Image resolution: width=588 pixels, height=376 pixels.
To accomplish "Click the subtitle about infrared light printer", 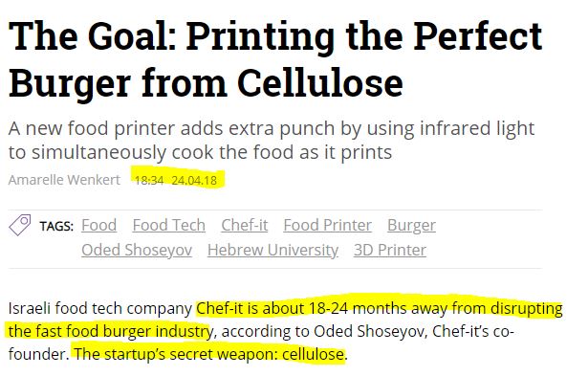I will [x=272, y=141].
